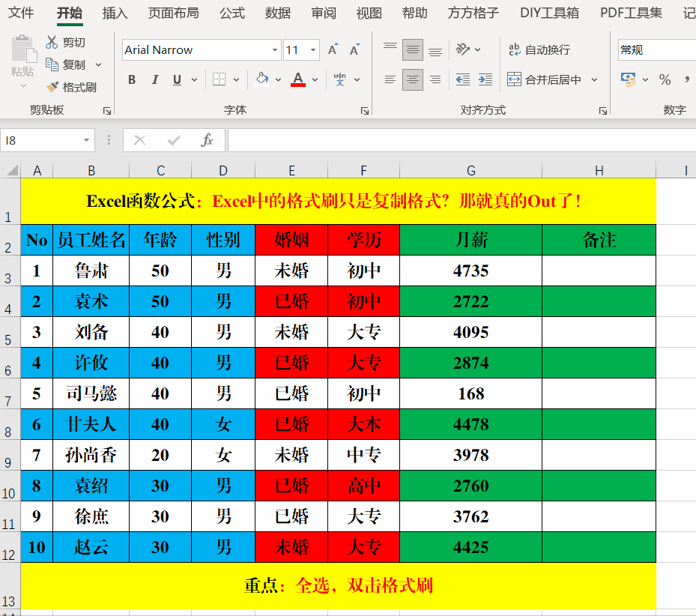Confirm formula entry checkmark icon
Screen dimensions: 696x616
174,140
